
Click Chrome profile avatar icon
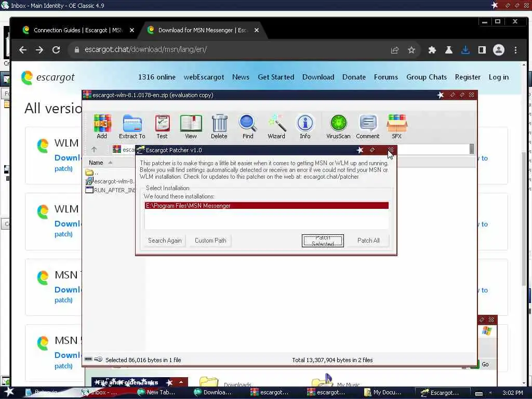coord(499,50)
